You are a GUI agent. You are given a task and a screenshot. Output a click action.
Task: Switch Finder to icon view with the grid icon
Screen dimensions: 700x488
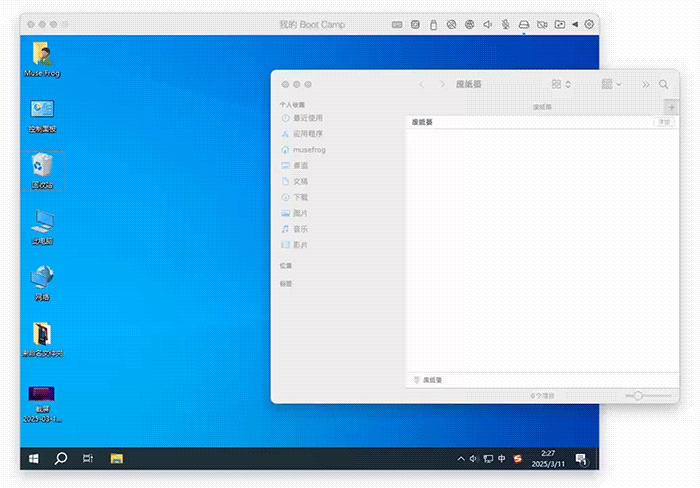click(556, 84)
